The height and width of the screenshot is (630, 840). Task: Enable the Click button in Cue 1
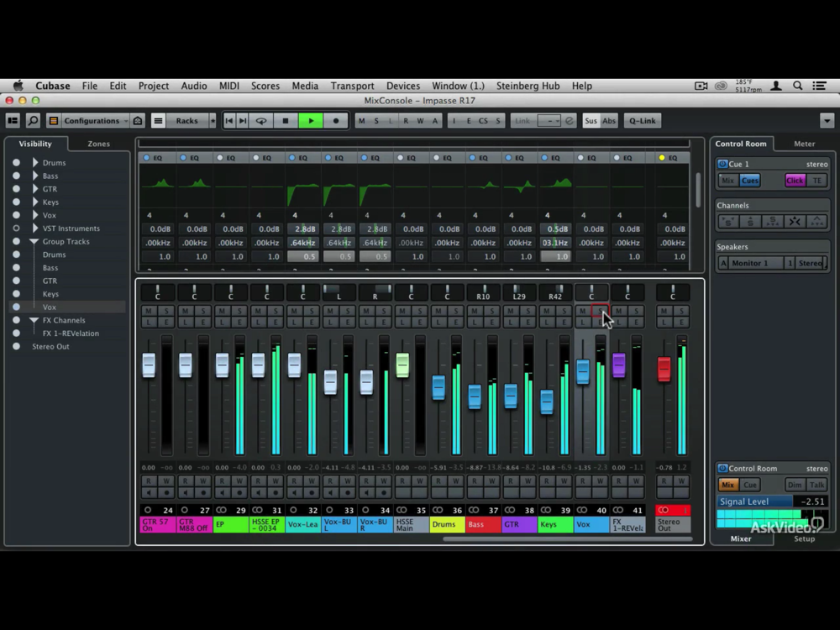pos(795,181)
